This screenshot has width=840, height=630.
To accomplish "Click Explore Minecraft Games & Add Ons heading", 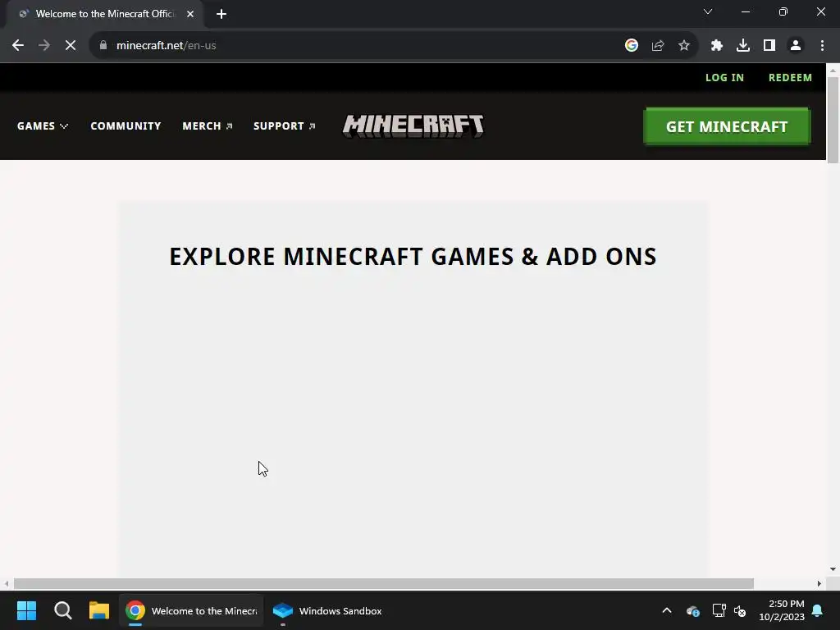I will tap(413, 257).
